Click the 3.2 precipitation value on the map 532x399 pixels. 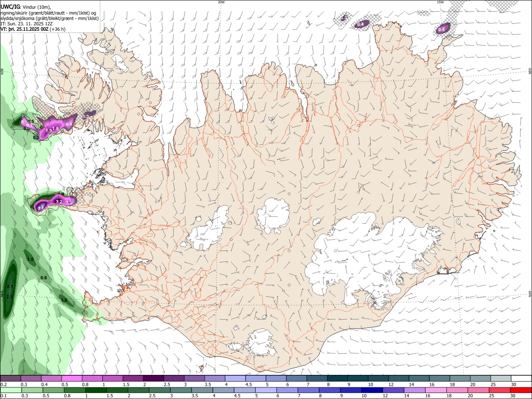[59, 202]
